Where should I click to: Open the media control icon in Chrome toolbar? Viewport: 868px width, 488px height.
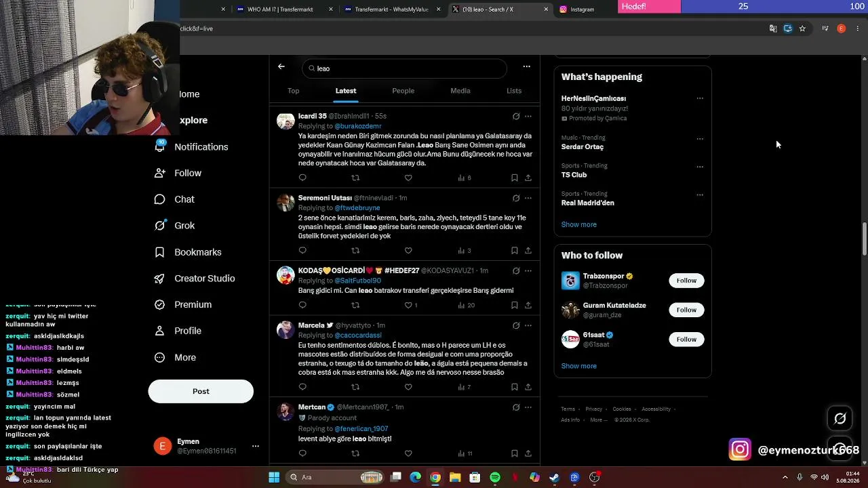[x=825, y=28]
